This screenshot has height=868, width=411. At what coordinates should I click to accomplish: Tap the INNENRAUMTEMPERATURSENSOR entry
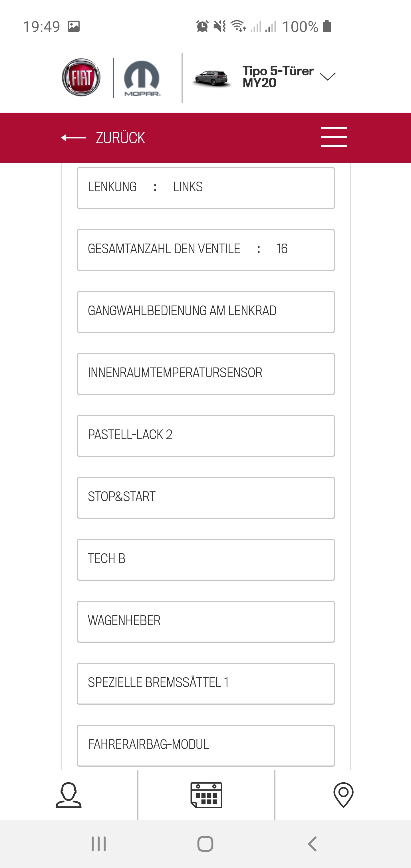pos(205,374)
